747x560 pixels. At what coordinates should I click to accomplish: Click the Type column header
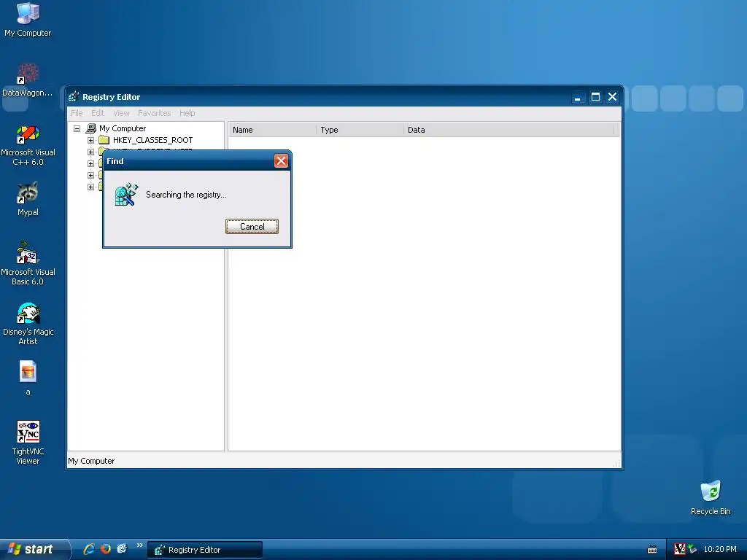click(x=360, y=130)
